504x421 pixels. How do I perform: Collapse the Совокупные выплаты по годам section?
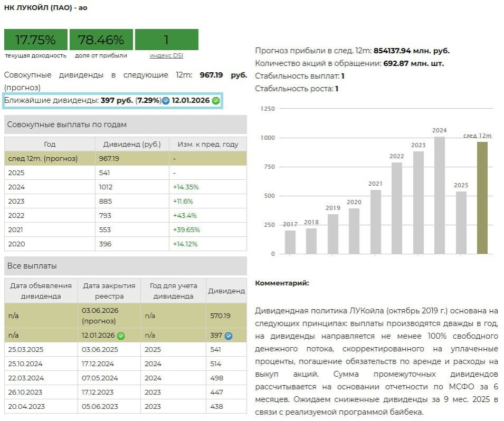[125, 125]
